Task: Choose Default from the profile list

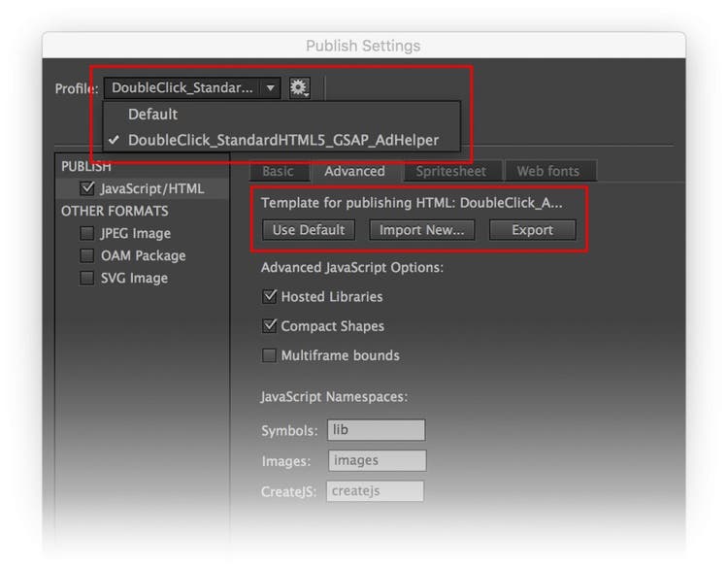Action: click(152, 115)
